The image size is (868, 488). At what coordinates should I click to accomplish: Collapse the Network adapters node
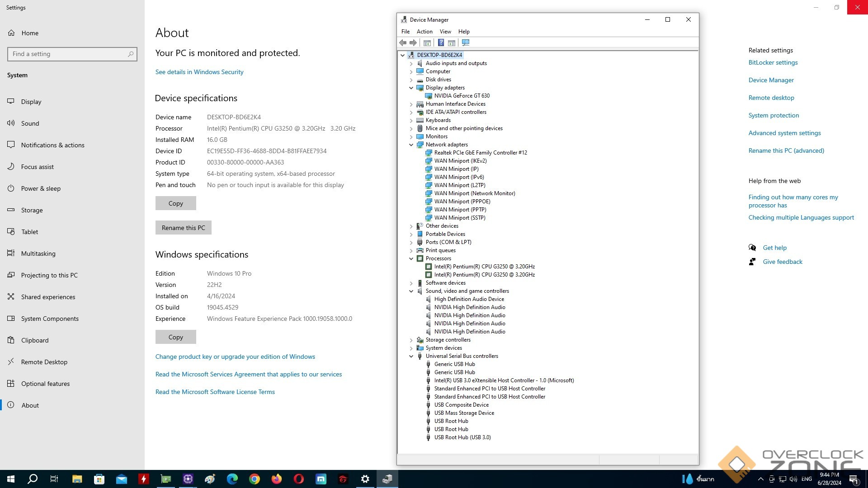(x=411, y=145)
